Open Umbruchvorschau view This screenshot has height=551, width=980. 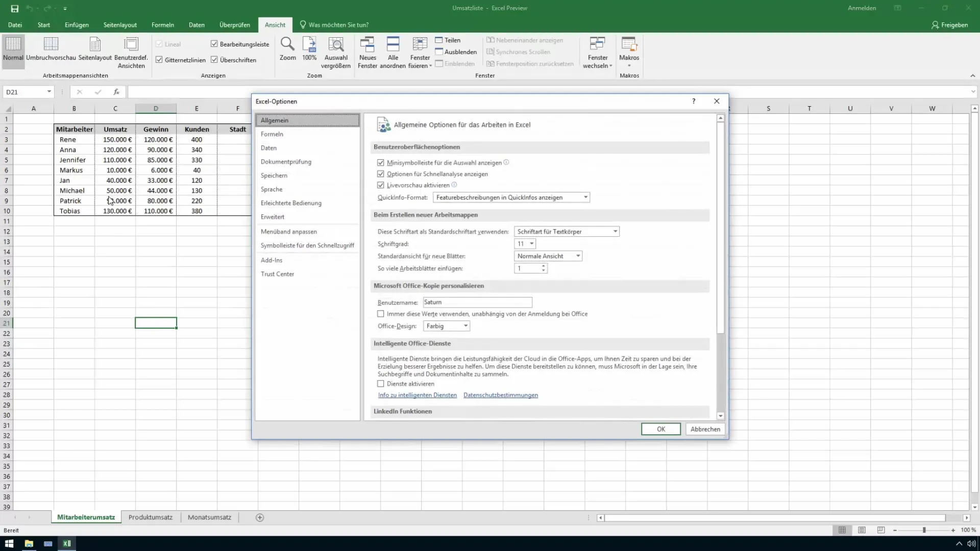coord(51,49)
